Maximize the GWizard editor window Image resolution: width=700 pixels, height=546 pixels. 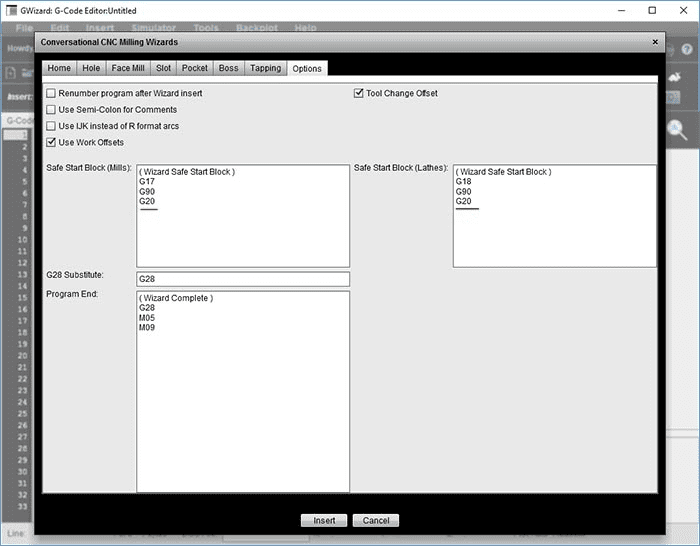[652, 10]
